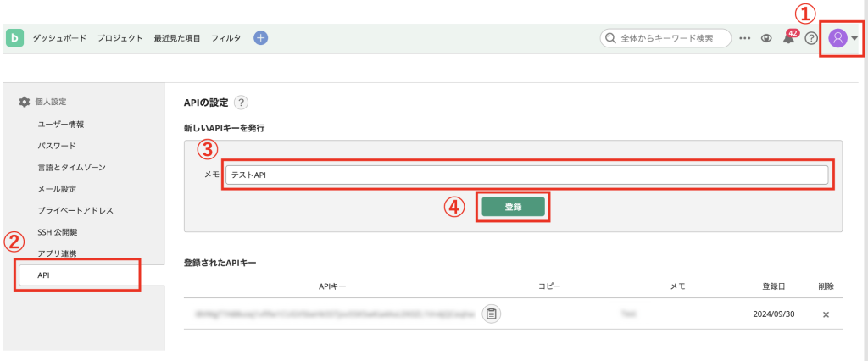The width and height of the screenshot is (868, 361).
Task: Delete the registered API key
Action: tap(826, 314)
